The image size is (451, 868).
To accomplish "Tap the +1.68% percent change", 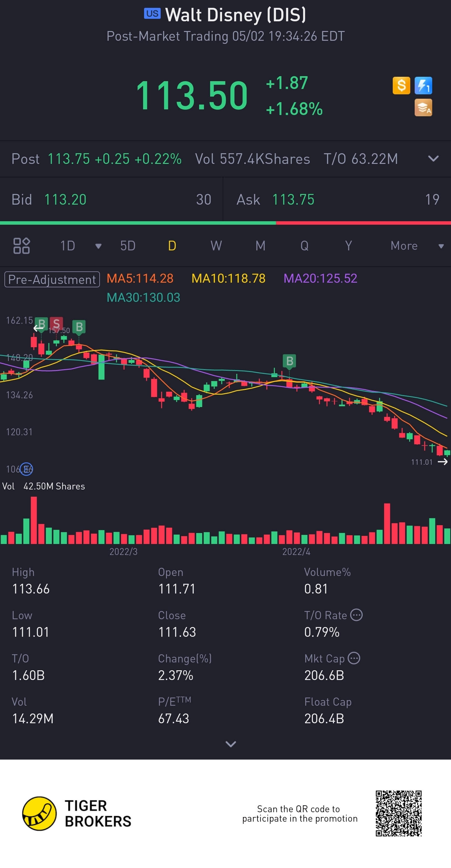I will (294, 109).
